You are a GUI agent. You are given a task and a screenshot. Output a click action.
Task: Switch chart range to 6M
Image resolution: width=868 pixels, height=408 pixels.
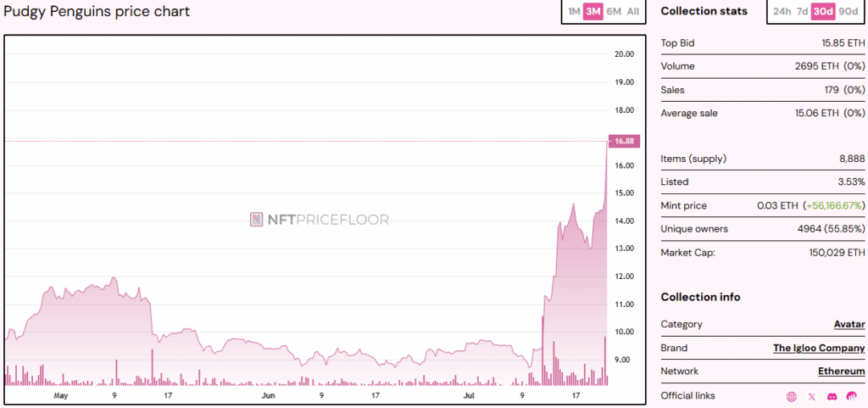pyautogui.click(x=614, y=12)
